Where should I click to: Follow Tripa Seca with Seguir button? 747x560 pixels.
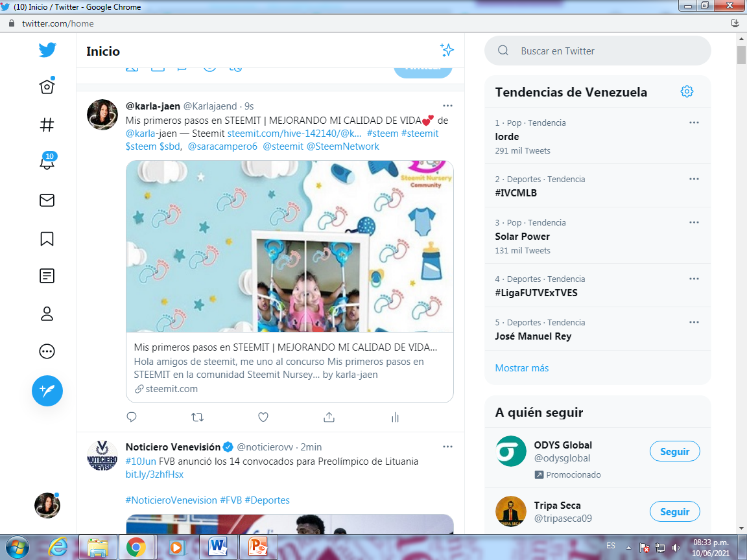click(674, 511)
